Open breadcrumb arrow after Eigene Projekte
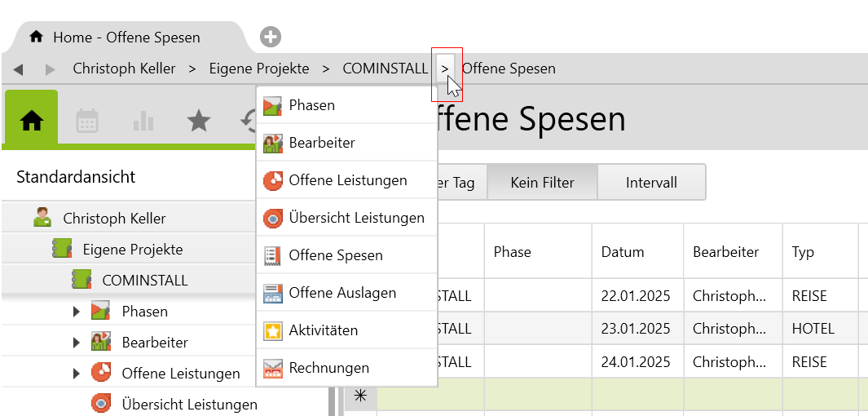This screenshot has width=868, height=416. click(326, 69)
